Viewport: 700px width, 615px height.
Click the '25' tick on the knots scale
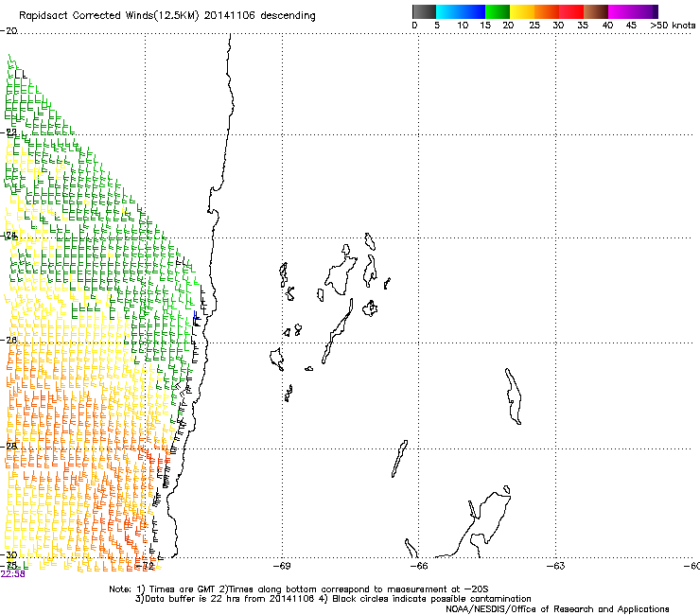(534, 26)
